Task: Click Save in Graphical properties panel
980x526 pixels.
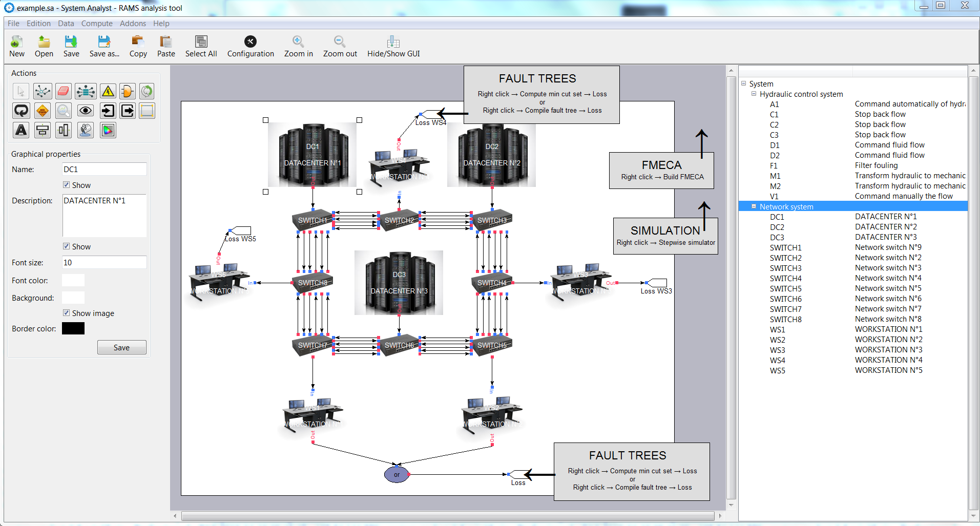Action: [121, 347]
